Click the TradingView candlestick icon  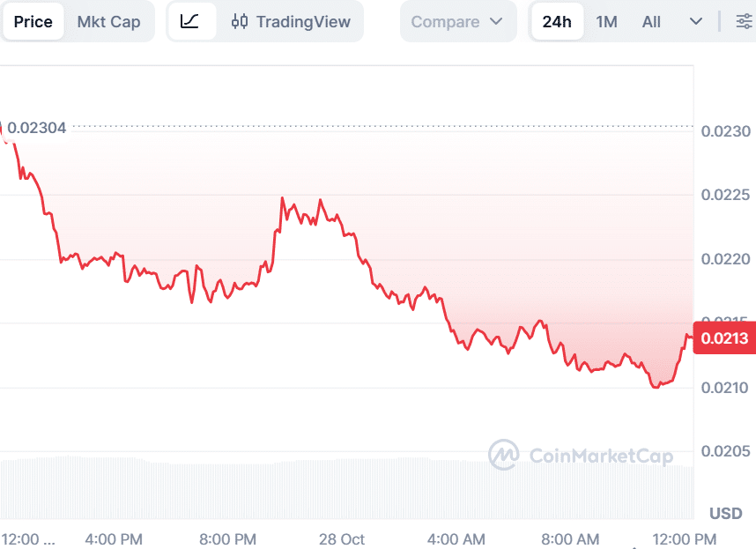[x=240, y=22]
